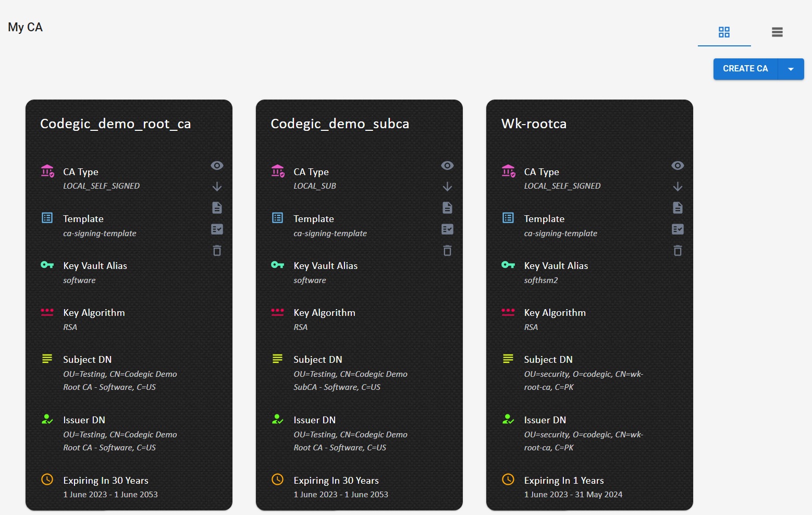Delete the Codegic_demo_root_ca

217,251
